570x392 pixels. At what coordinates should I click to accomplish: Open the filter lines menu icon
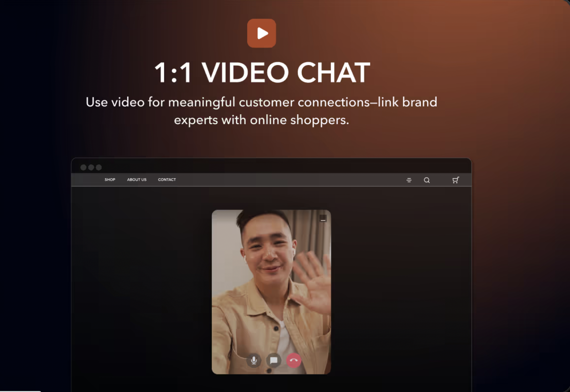(409, 180)
